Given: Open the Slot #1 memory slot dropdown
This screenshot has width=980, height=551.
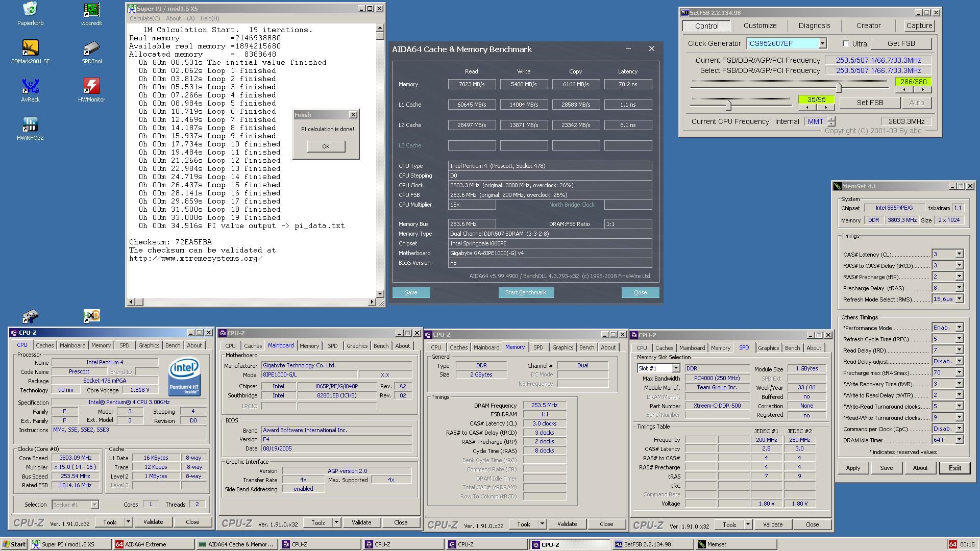Looking at the screenshot, I should [675, 368].
